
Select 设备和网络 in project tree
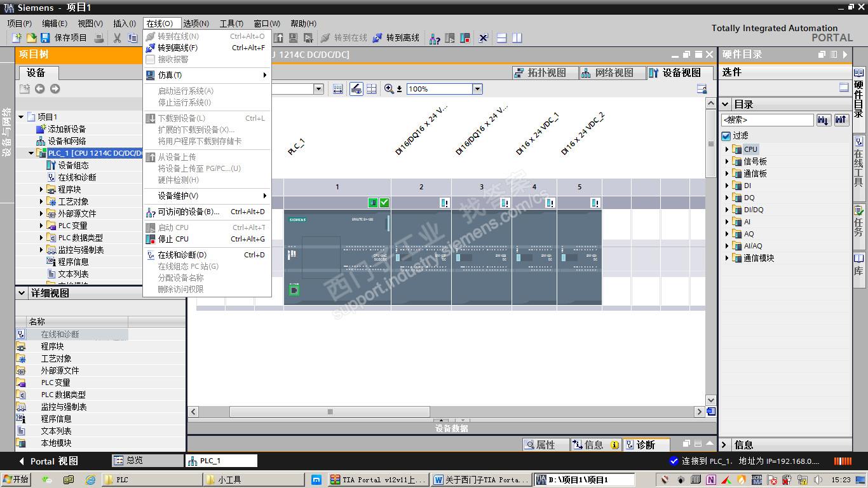(x=67, y=141)
